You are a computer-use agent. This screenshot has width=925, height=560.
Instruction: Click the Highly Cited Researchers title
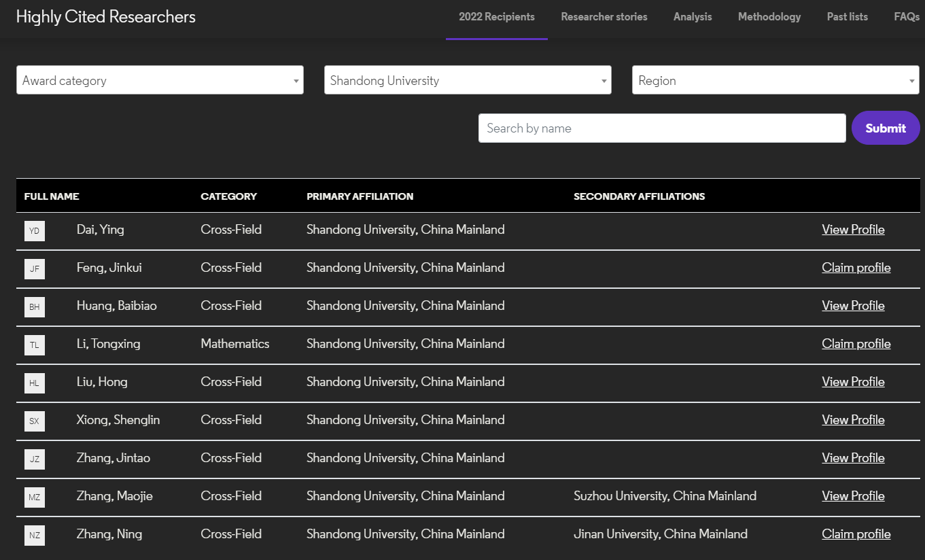[x=106, y=17]
